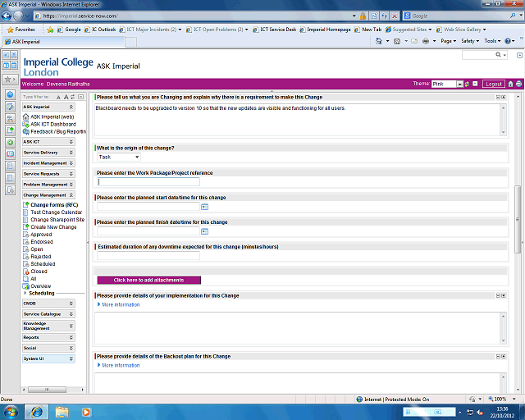Click the Work Package/Project reference field
The width and height of the screenshot is (525, 420).
click(148, 182)
